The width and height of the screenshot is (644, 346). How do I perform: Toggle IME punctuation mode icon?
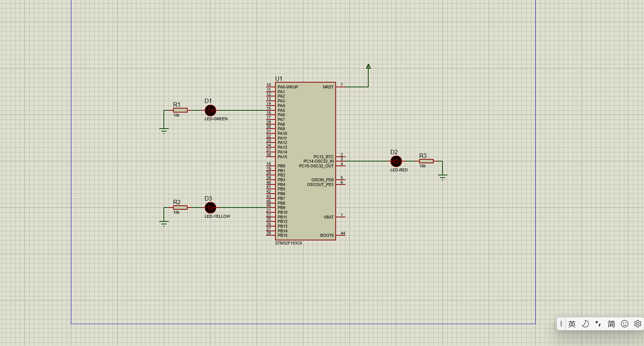coord(598,324)
